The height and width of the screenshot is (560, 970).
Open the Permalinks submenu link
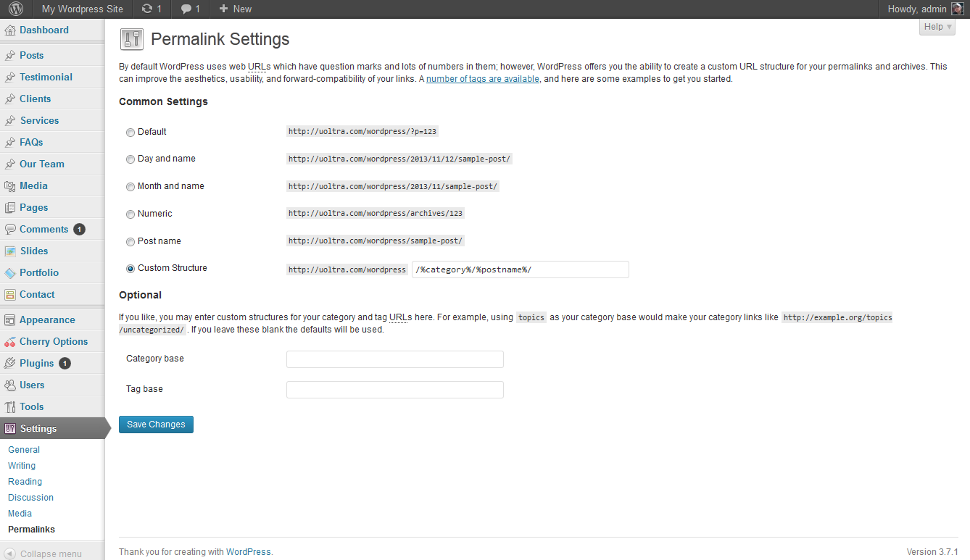click(31, 530)
